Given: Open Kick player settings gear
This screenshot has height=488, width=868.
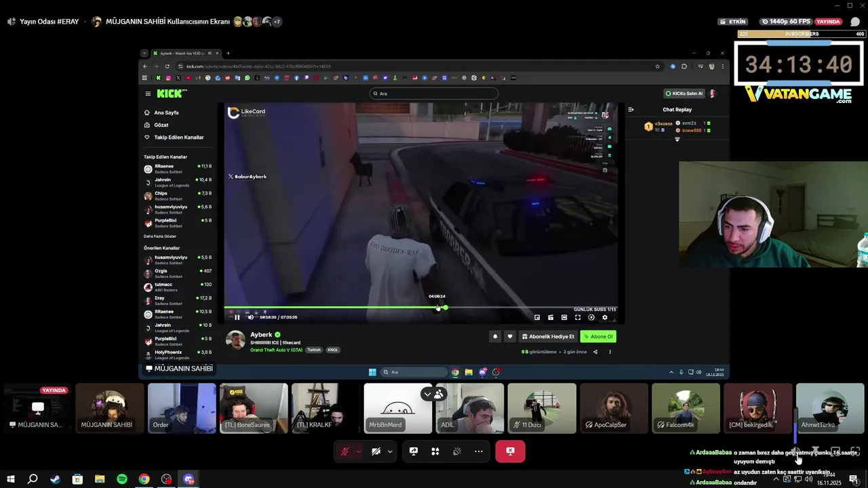Looking at the screenshot, I should click(x=605, y=317).
